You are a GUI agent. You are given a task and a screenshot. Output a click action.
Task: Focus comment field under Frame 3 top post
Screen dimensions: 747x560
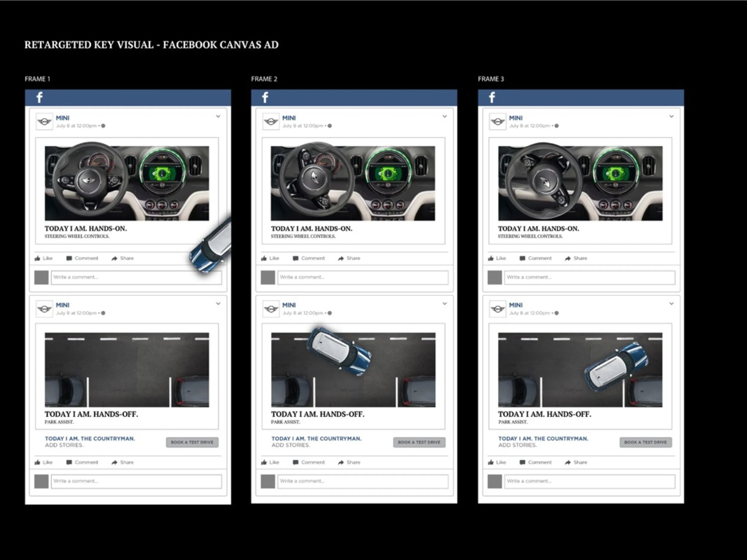(590, 277)
